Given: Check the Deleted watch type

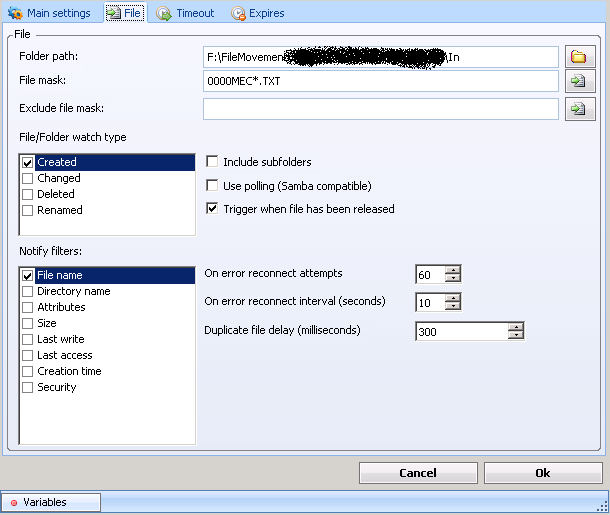Looking at the screenshot, I should click(x=28, y=194).
